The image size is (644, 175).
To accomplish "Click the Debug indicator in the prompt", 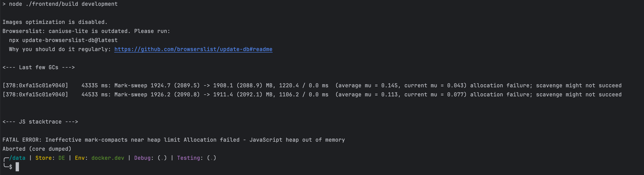I will pyautogui.click(x=150, y=158).
